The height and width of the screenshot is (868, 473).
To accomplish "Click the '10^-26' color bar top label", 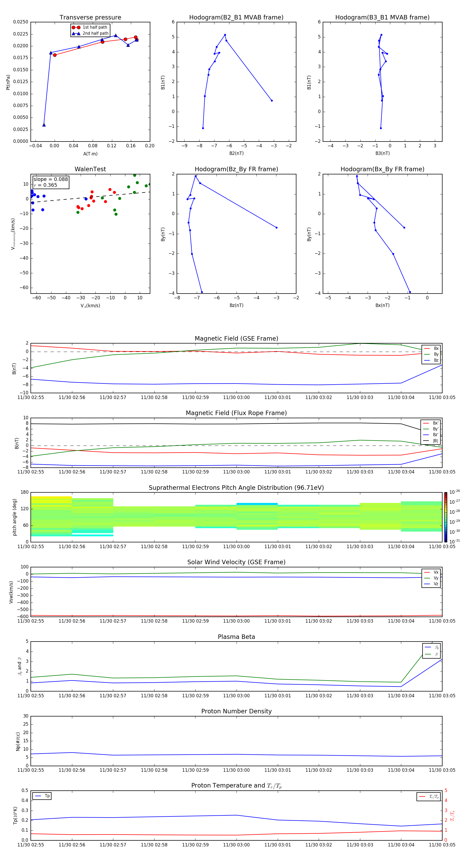I will (x=455, y=492).
